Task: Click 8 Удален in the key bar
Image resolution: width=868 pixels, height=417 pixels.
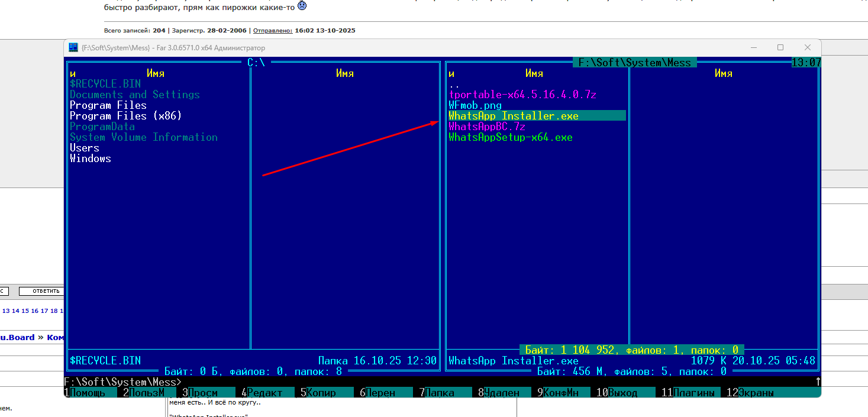Action: 501,393
